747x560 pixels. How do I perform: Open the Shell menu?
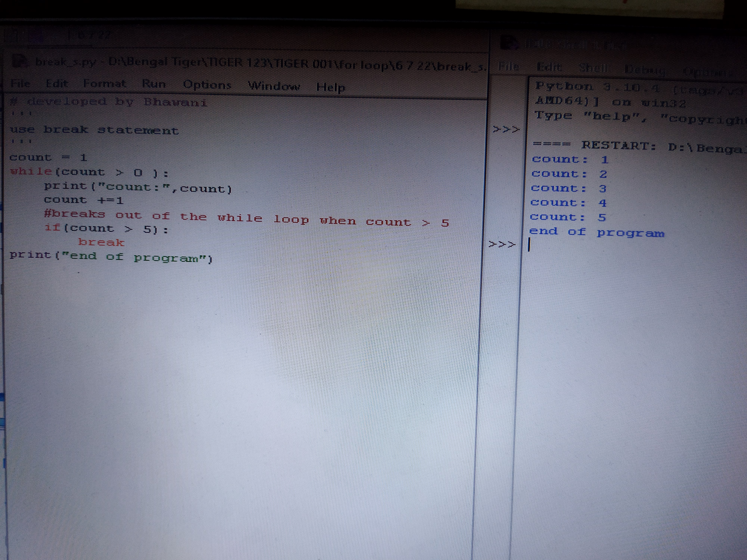tap(594, 68)
